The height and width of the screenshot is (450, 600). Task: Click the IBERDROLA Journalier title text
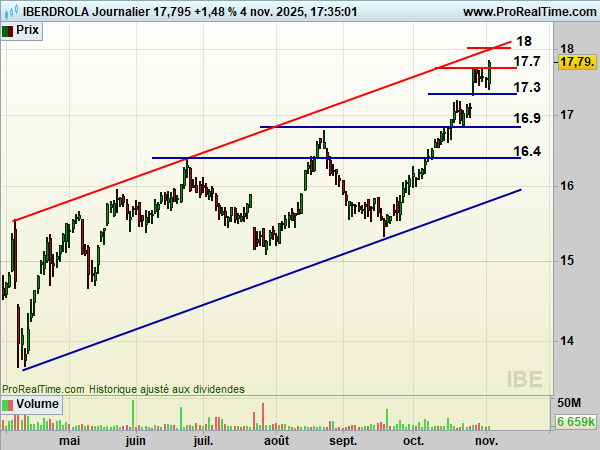(x=86, y=11)
